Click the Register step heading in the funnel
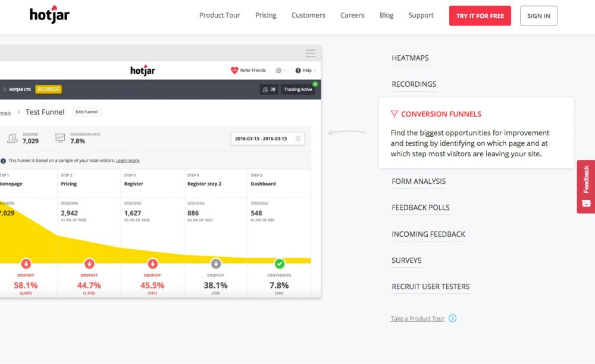This screenshot has height=364, width=595. click(x=133, y=184)
